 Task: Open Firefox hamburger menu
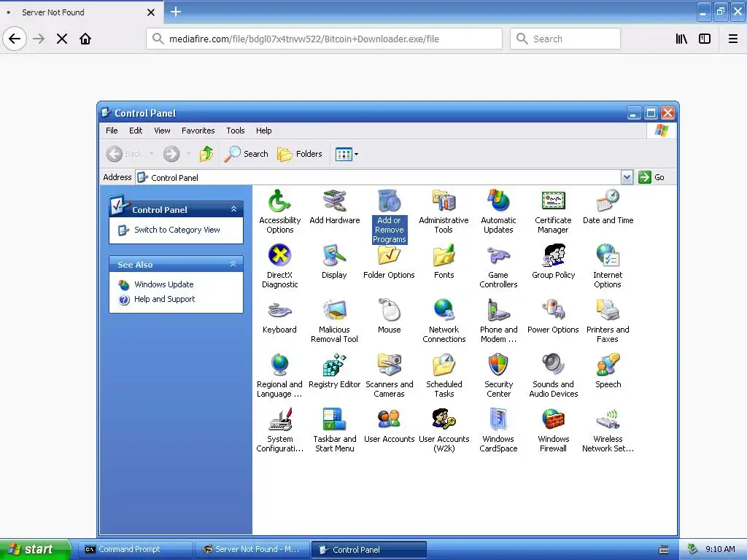tap(732, 39)
